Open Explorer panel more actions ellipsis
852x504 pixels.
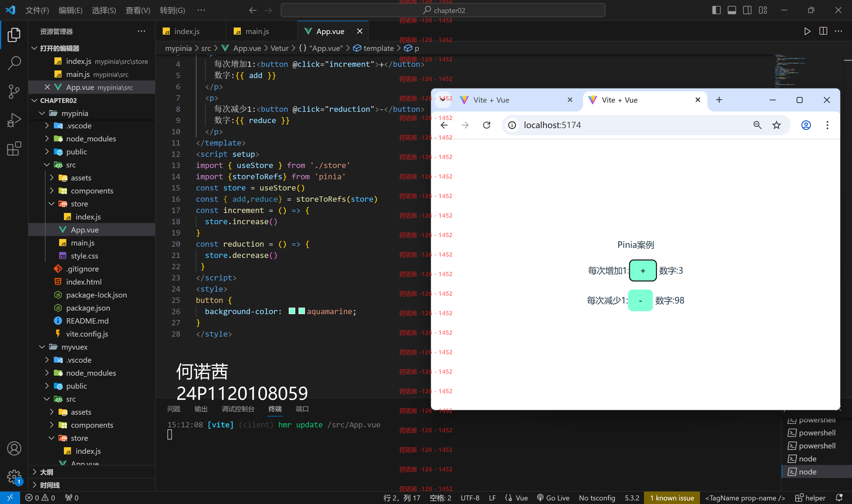tap(141, 31)
